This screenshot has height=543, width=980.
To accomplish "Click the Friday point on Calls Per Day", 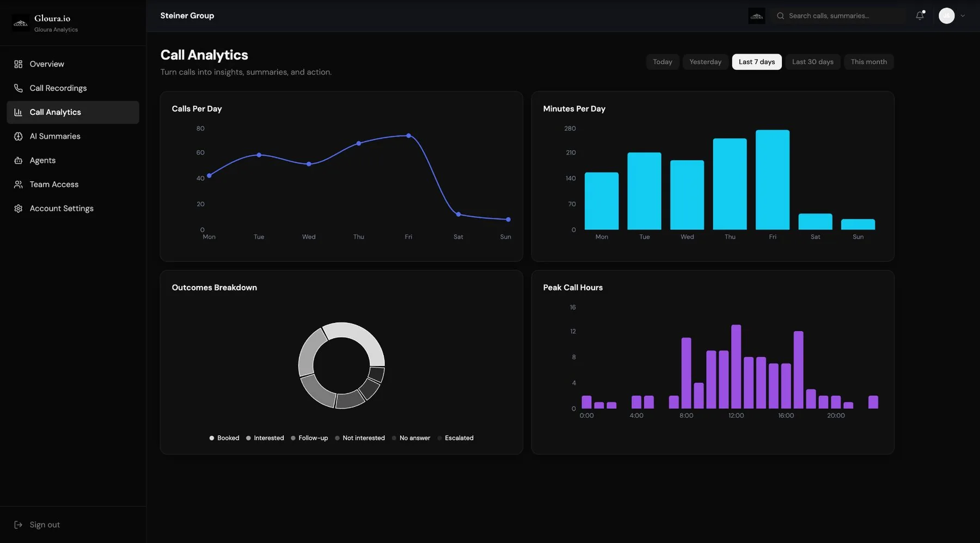I will [409, 136].
